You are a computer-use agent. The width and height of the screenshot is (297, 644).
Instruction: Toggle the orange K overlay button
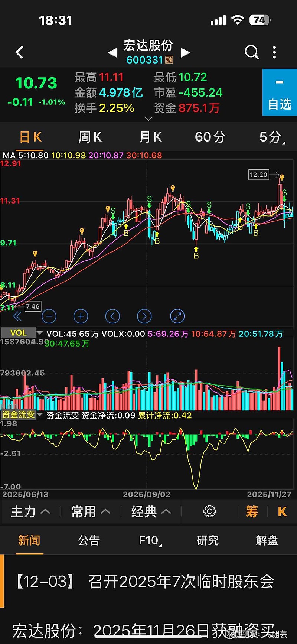click(x=282, y=511)
